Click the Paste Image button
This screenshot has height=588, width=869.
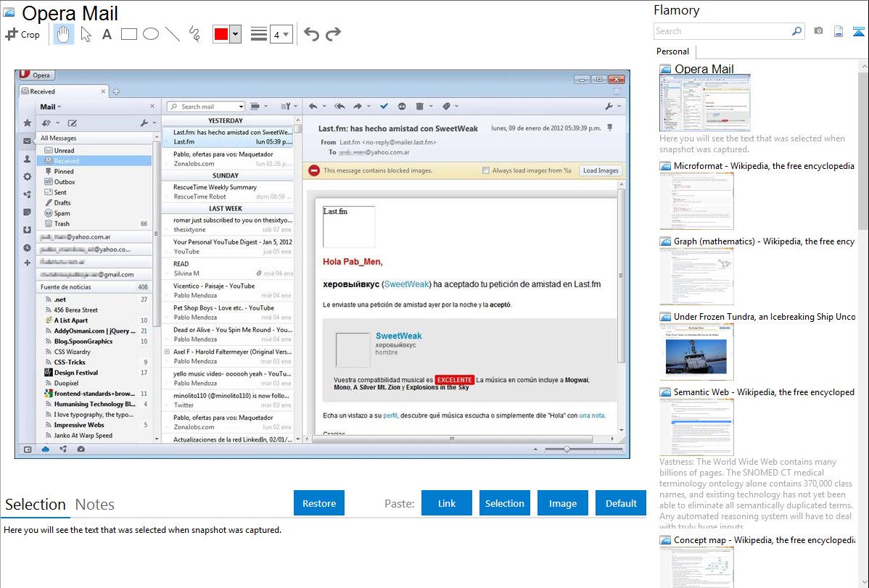[x=562, y=503]
